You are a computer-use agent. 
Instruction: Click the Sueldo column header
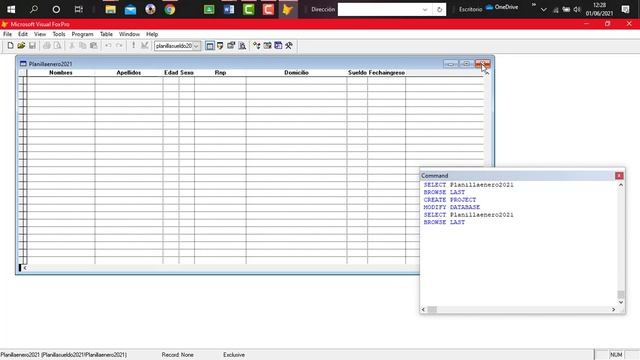pyautogui.click(x=357, y=73)
